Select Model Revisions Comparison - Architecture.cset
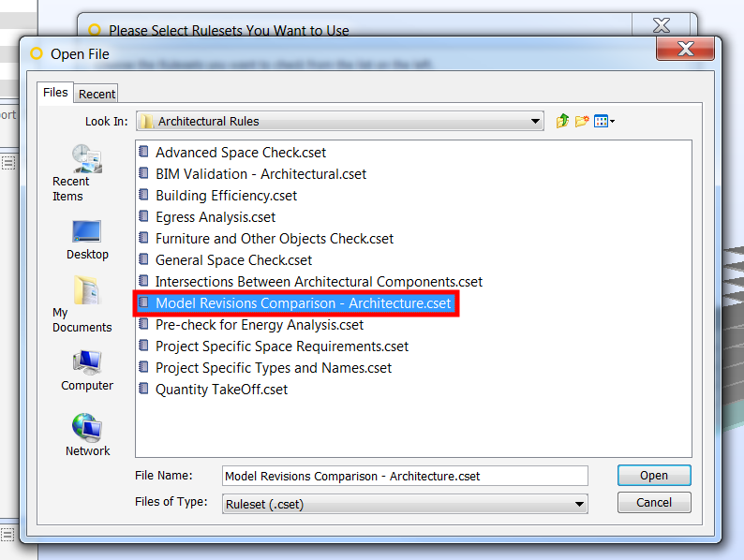 tap(304, 303)
